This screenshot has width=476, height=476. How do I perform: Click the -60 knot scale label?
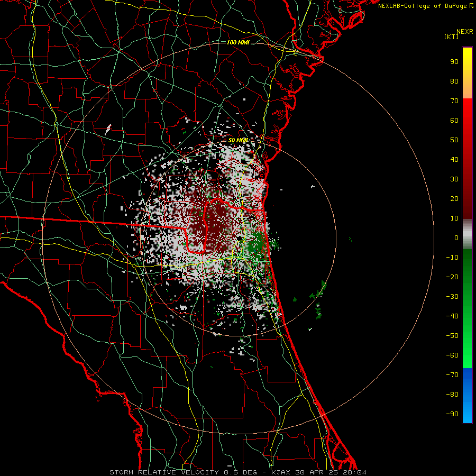[x=452, y=355]
